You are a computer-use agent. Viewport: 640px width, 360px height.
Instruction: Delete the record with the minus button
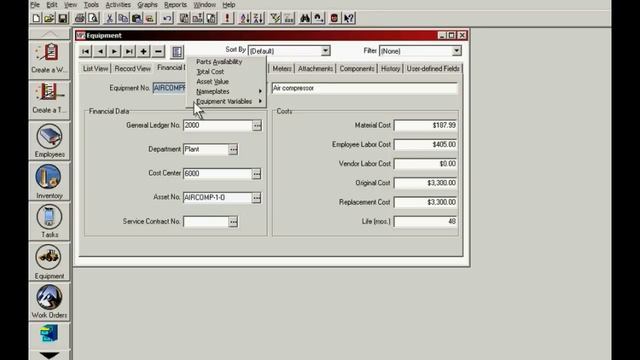click(x=158, y=51)
